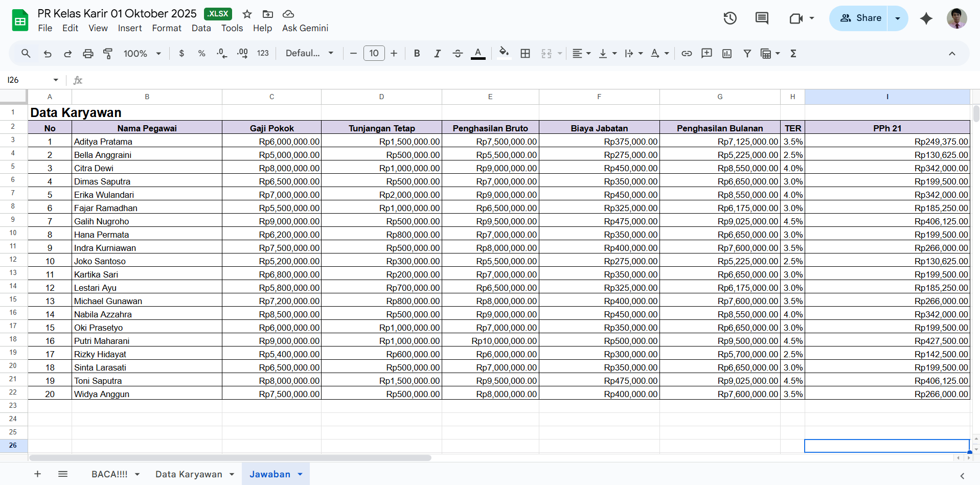Expand the Name Box dropdown arrow
The image size is (980, 485).
click(56, 80)
